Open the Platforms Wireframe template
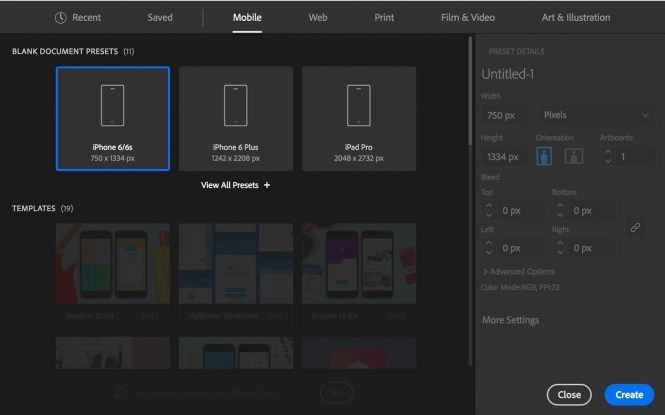 pos(236,274)
